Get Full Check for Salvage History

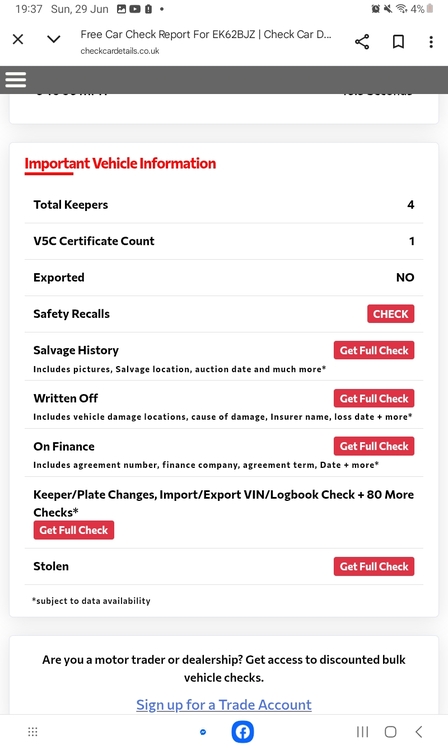pyautogui.click(x=374, y=350)
